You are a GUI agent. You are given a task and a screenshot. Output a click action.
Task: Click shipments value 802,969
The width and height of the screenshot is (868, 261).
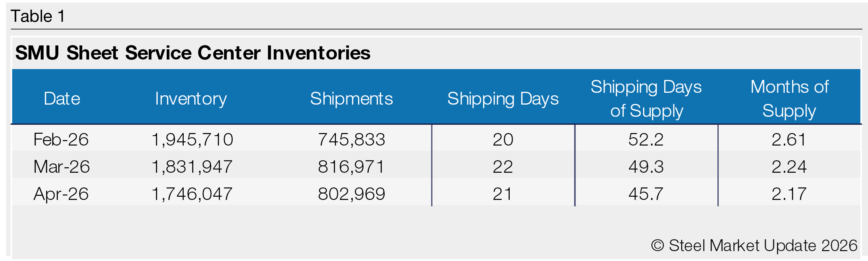click(x=351, y=194)
